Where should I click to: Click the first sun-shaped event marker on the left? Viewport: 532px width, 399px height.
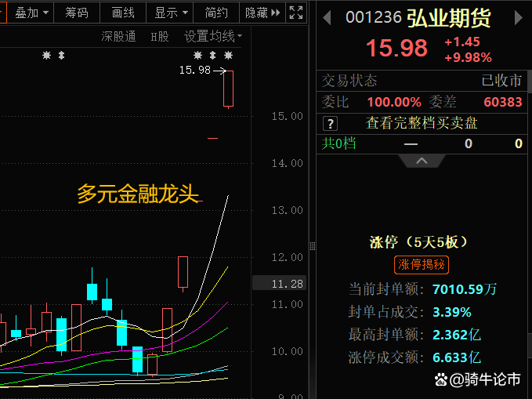click(x=46, y=55)
